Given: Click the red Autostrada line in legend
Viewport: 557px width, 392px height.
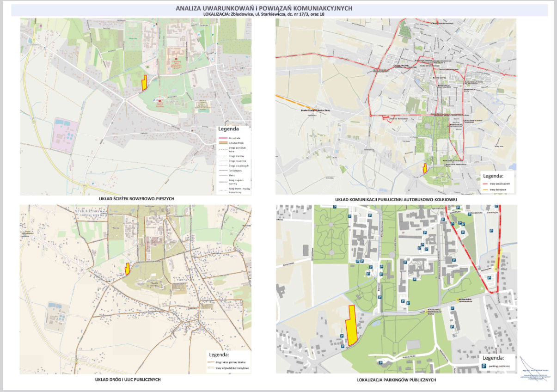Looking at the screenshot, I should [x=223, y=138].
